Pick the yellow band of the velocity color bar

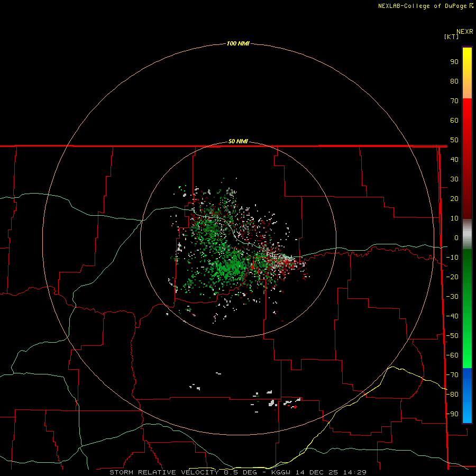[x=467, y=73]
